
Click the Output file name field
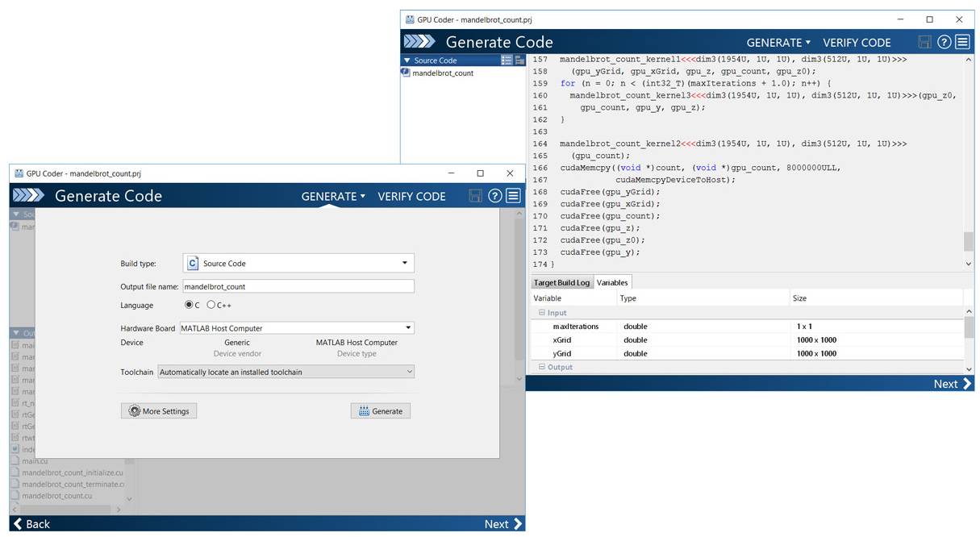(298, 286)
